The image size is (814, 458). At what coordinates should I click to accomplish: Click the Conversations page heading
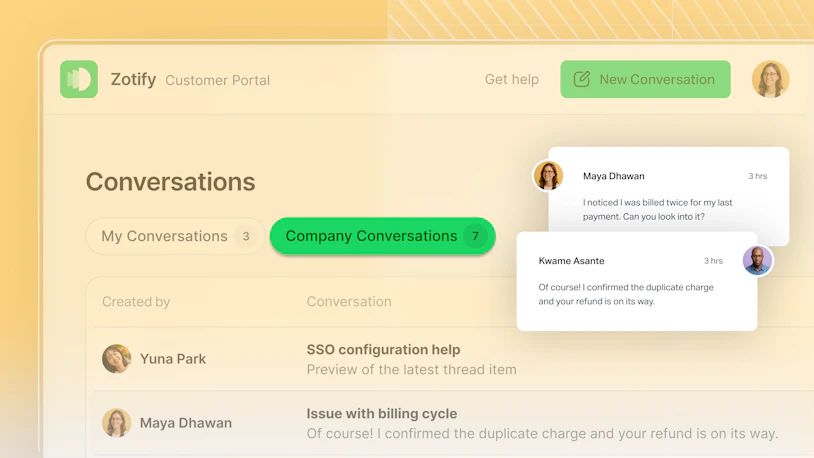(171, 182)
